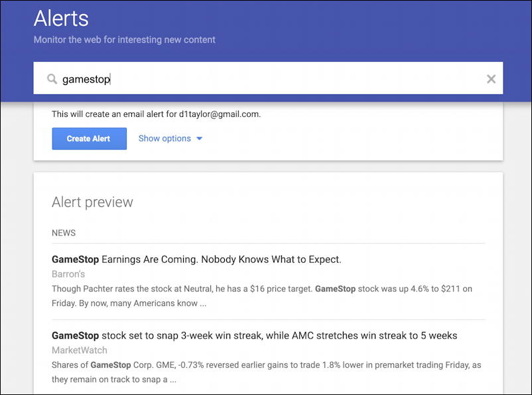Open 'Earnings Are Coming' article headline
This screenshot has height=395, width=532.
[x=222, y=259]
